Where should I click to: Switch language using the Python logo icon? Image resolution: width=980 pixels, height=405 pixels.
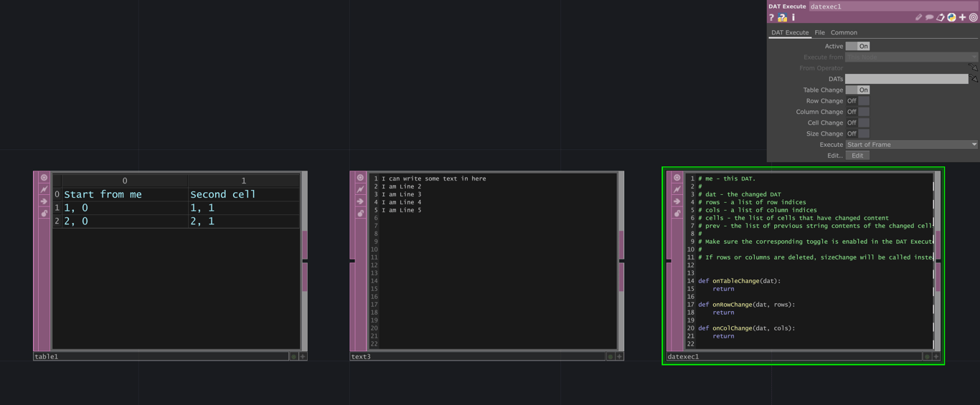[951, 17]
